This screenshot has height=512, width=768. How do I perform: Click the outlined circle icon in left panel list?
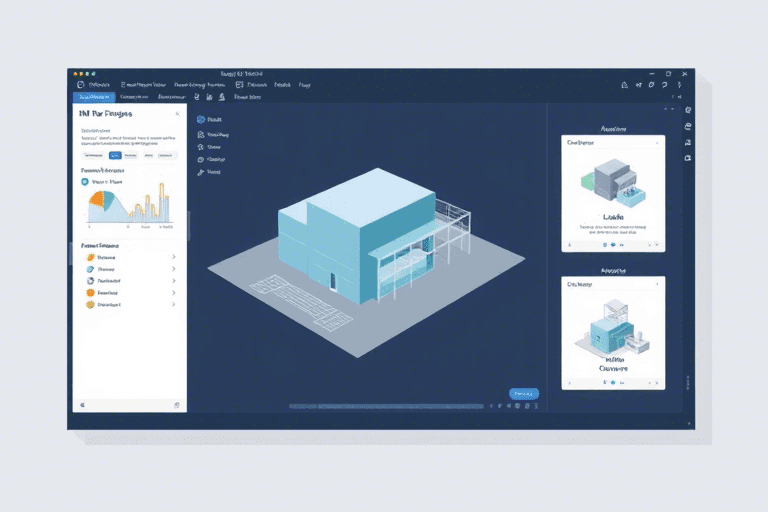point(90,281)
